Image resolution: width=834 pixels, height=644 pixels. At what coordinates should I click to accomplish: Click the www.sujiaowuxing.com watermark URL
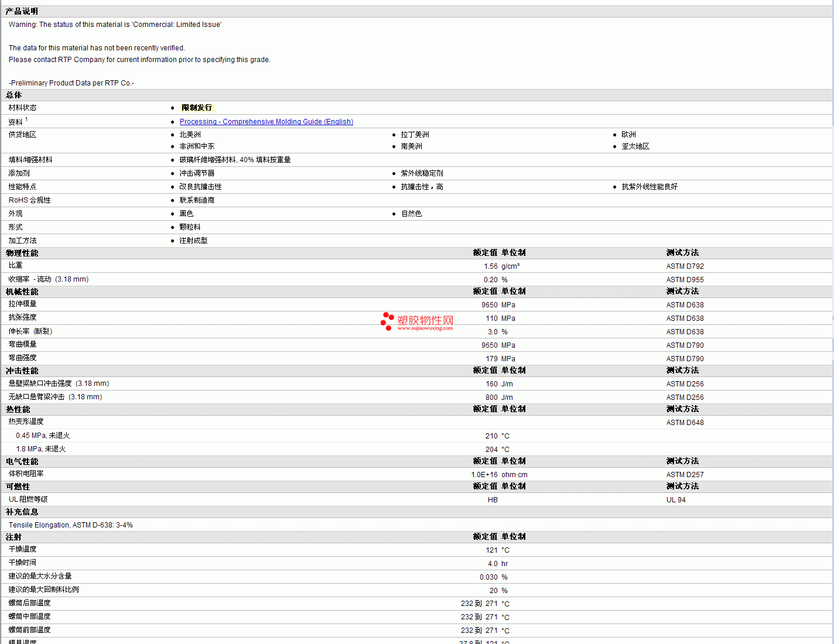point(425,328)
